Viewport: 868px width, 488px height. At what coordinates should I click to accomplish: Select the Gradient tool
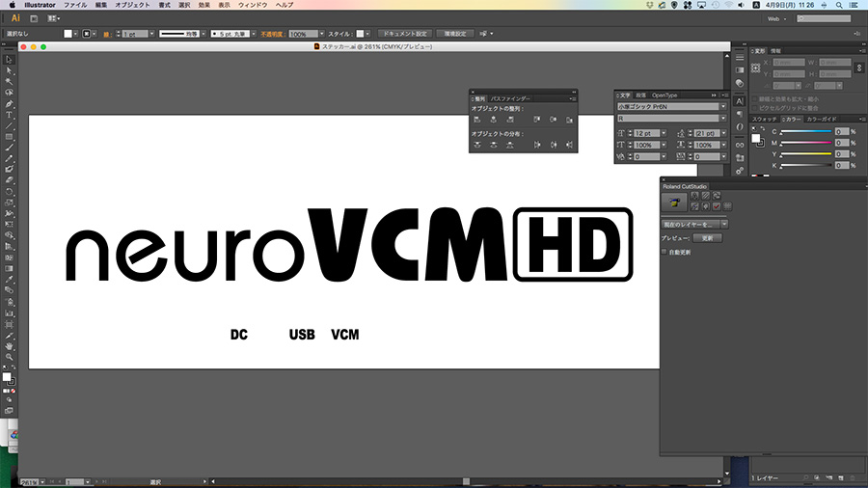tap(9, 268)
